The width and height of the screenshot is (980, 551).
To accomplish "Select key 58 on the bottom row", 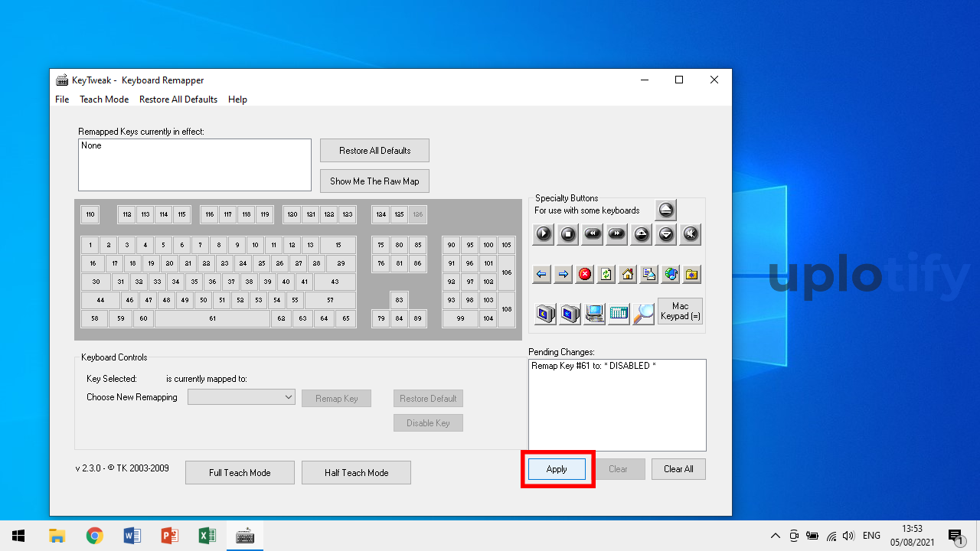I will 94,318.
